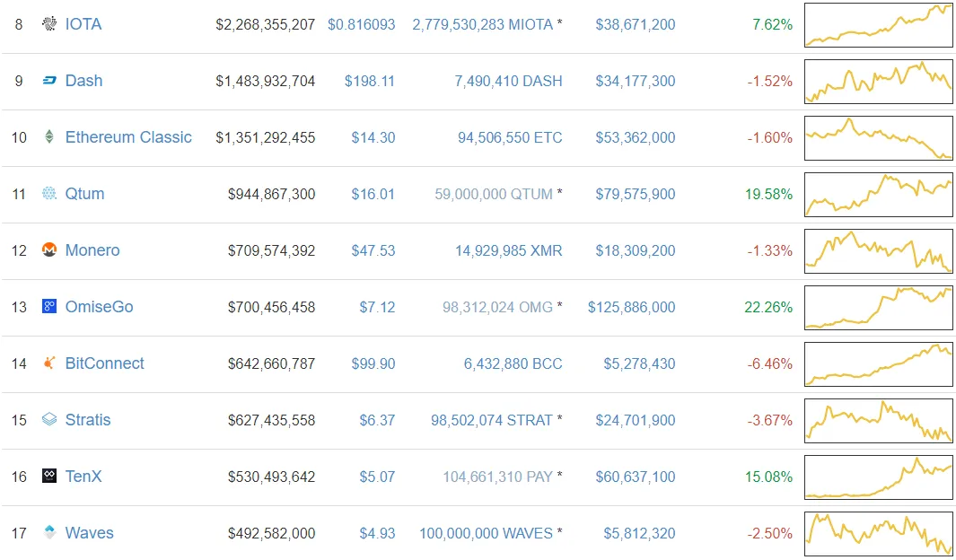Click the Qtum coin logo icon
956x560 pixels.
(48, 194)
